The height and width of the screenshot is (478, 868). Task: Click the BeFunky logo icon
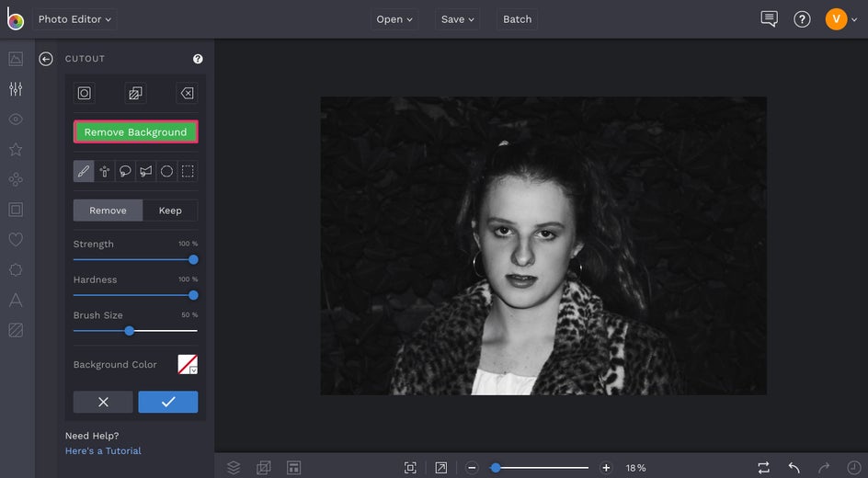pos(16,18)
